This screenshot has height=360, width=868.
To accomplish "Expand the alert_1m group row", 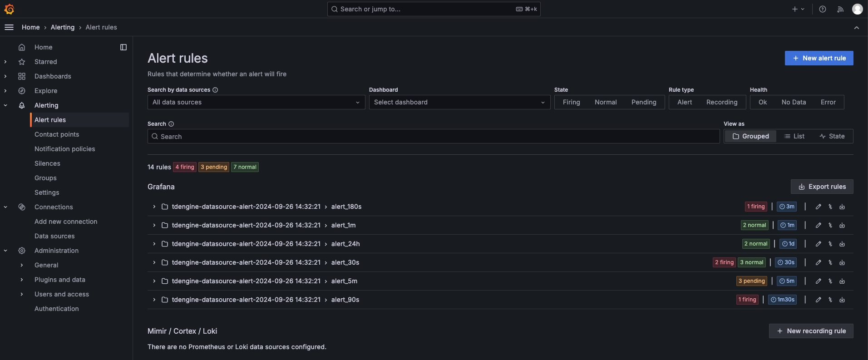I will click(154, 225).
